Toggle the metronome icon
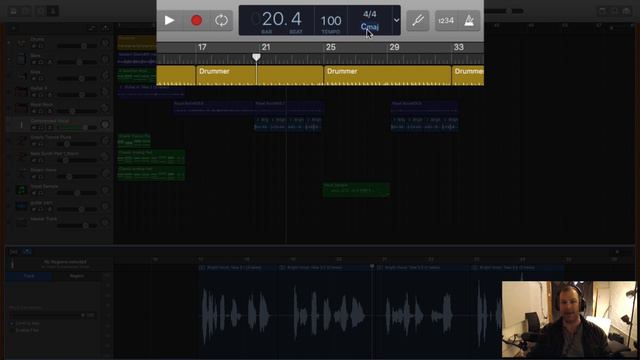The image size is (640, 360). click(469, 20)
